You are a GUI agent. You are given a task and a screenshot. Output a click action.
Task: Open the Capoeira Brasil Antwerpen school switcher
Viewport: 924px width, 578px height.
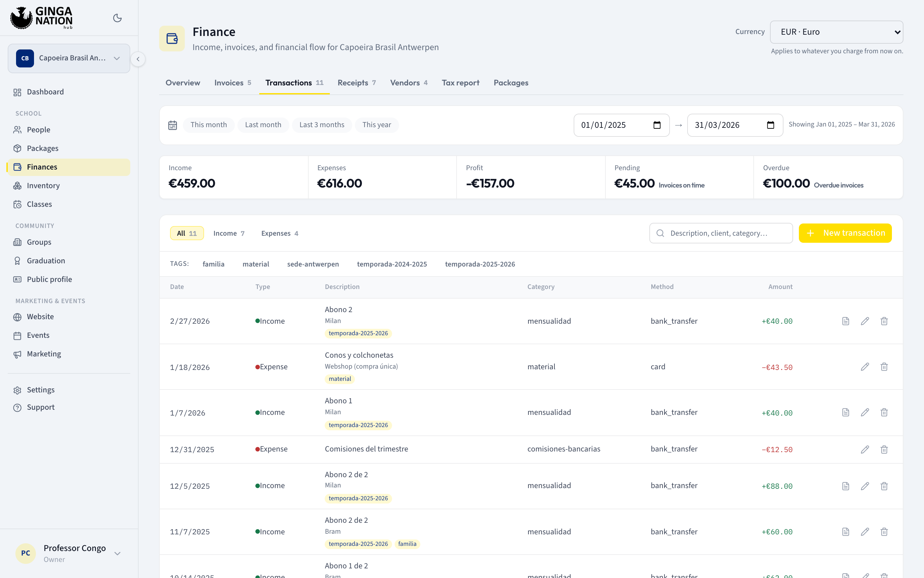(69, 58)
